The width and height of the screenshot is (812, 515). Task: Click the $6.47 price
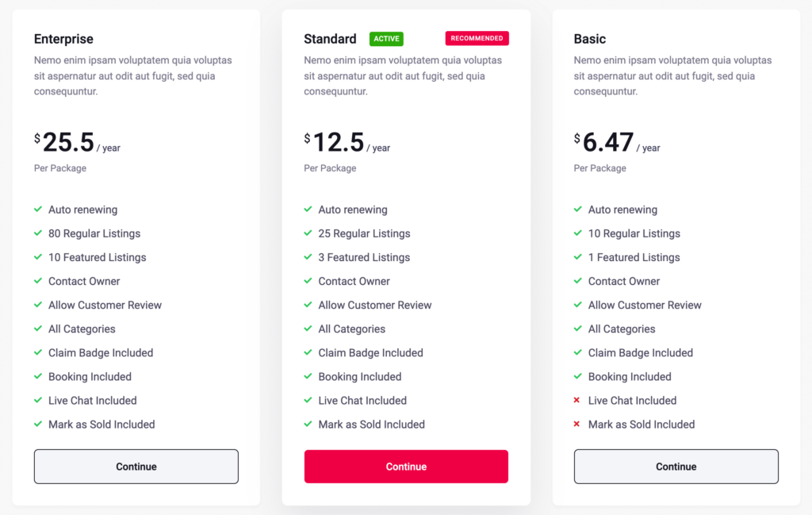coord(603,142)
